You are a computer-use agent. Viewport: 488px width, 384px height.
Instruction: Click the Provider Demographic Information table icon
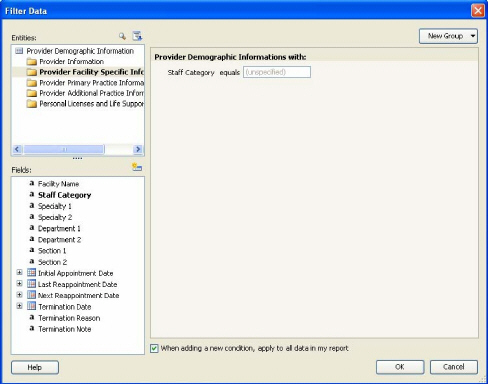pos(19,51)
